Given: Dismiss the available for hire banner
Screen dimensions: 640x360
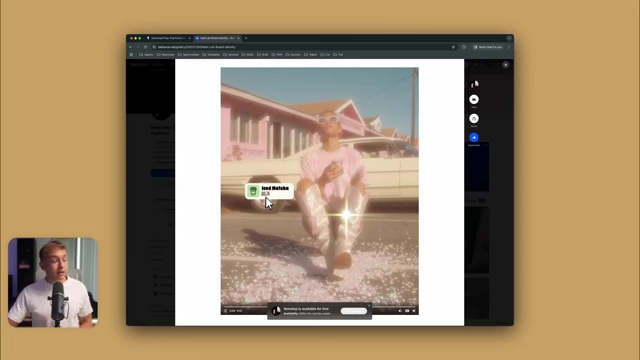Looking at the screenshot, I should 369,305.
